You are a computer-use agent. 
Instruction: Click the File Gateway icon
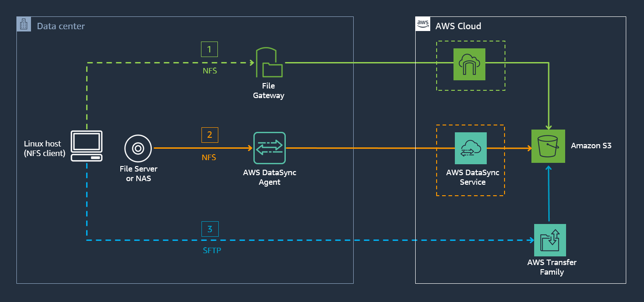[269, 62]
